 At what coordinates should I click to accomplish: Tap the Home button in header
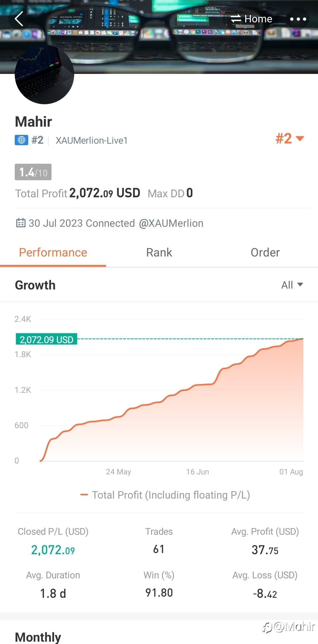coord(258,19)
